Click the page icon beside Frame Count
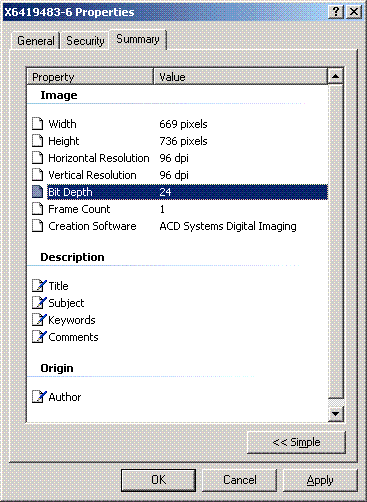367x502 pixels. (38, 209)
